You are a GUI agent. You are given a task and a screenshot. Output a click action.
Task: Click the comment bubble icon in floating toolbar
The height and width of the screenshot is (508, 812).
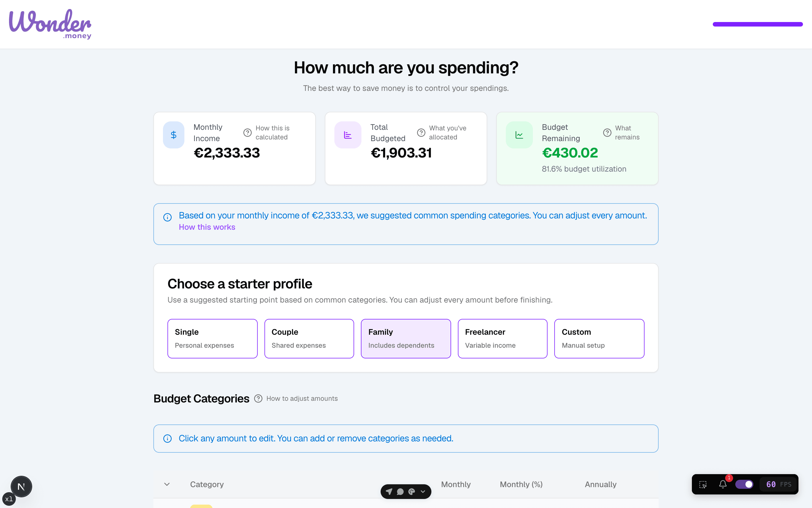400,492
